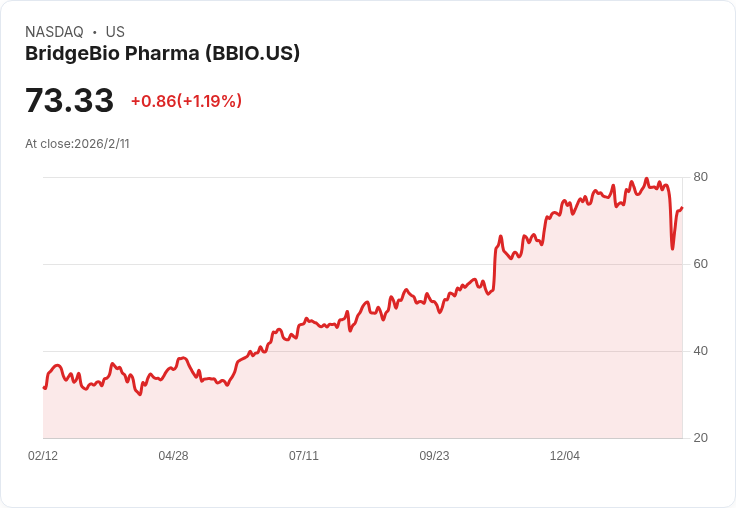Screen dimensions: 736x508
Task: Click the final end point of the price line
Action: tap(682, 208)
